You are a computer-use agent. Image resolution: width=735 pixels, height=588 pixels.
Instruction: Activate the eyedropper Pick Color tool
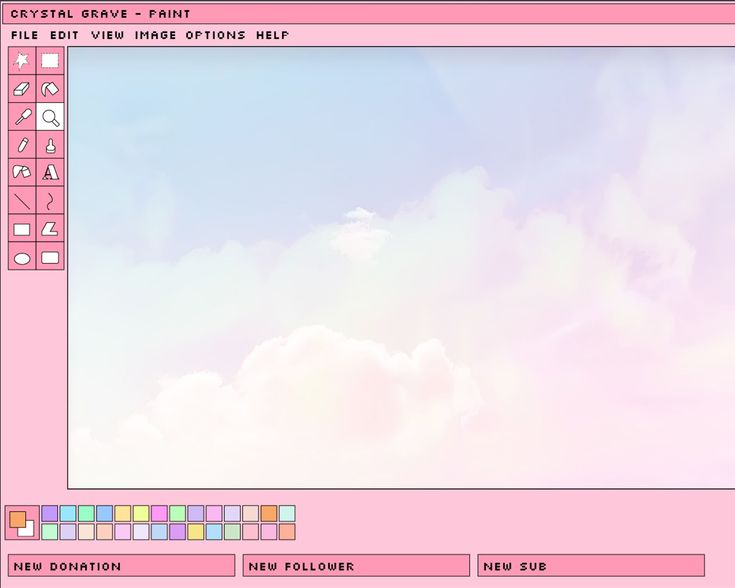pyautogui.click(x=22, y=117)
